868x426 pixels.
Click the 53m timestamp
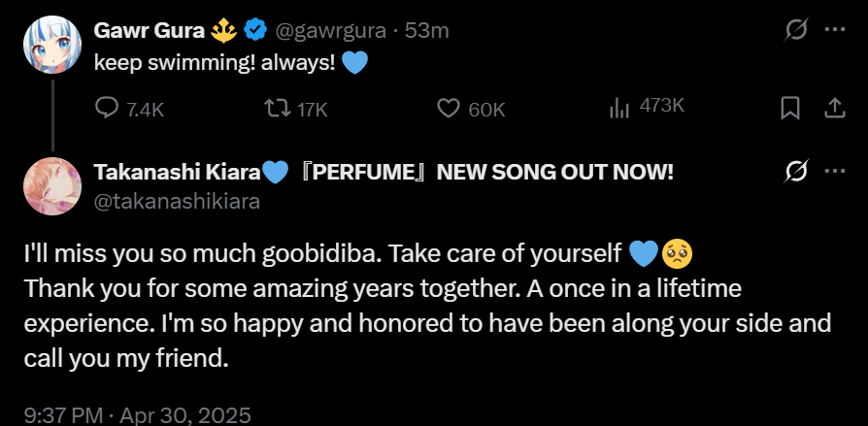click(427, 31)
